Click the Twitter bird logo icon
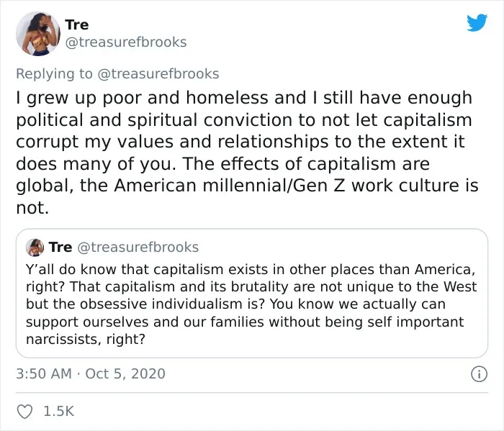 click(477, 22)
